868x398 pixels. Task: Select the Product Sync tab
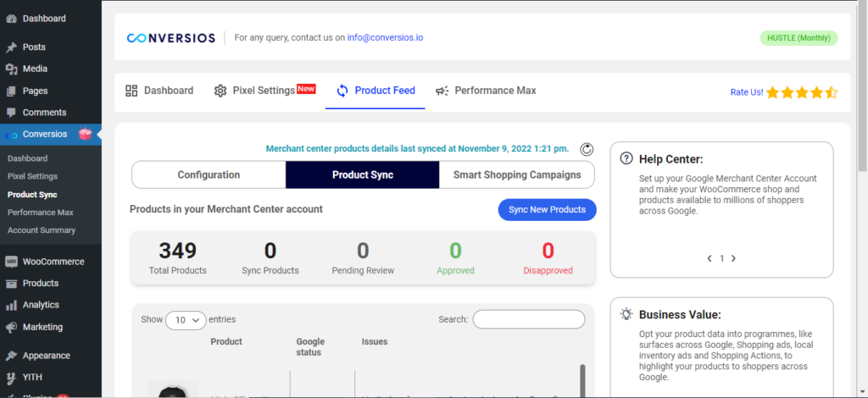pos(363,174)
